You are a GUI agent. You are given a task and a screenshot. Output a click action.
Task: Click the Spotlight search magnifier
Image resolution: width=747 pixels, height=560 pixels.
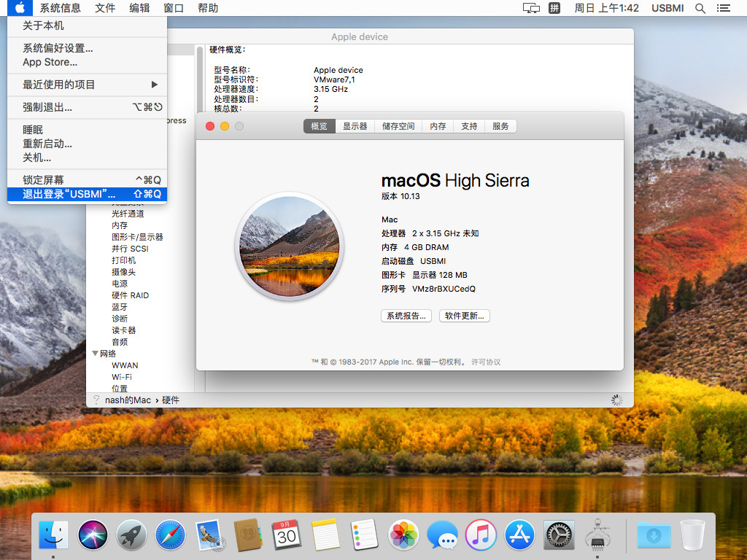coord(700,8)
